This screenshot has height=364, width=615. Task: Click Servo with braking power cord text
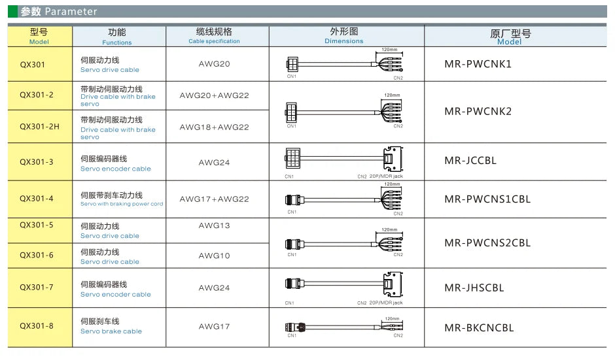coord(122,204)
